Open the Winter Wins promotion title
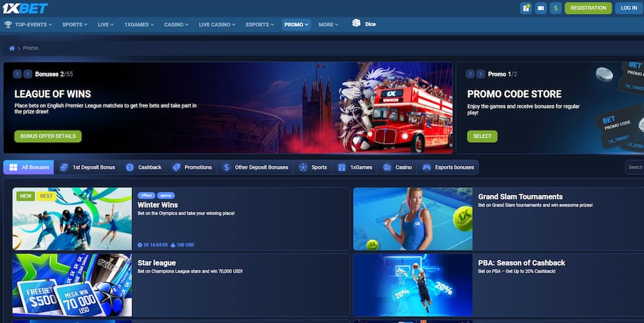This screenshot has width=644, height=323. click(x=158, y=205)
